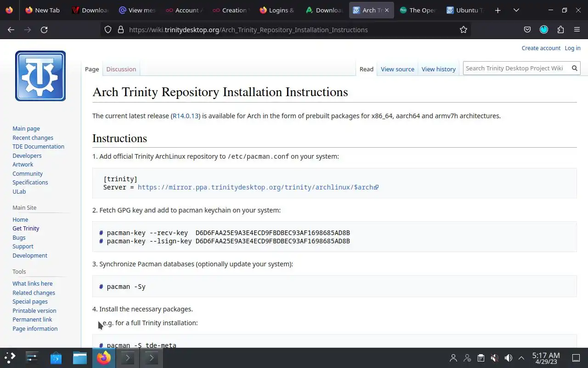The width and height of the screenshot is (588, 368).
Task: Open Bugs sidebar link
Action: coord(19,237)
